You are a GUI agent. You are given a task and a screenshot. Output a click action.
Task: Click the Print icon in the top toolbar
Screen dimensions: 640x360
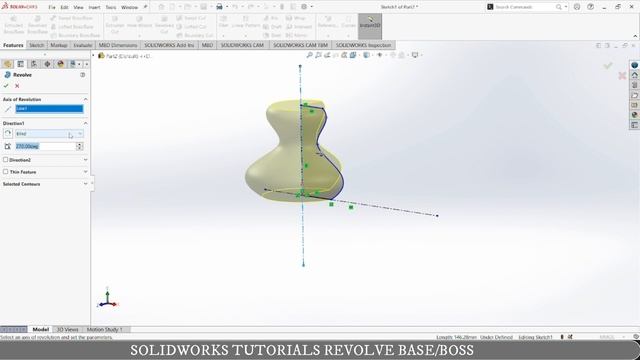tap(219, 7)
